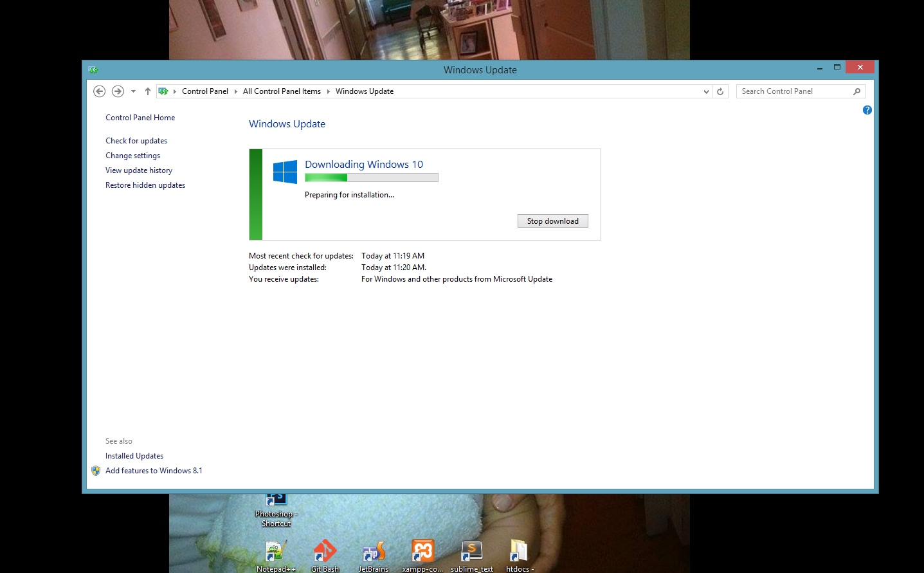Screen dimensions: 924x573
Task: Maximize the Windows Update window
Action: tap(837, 67)
